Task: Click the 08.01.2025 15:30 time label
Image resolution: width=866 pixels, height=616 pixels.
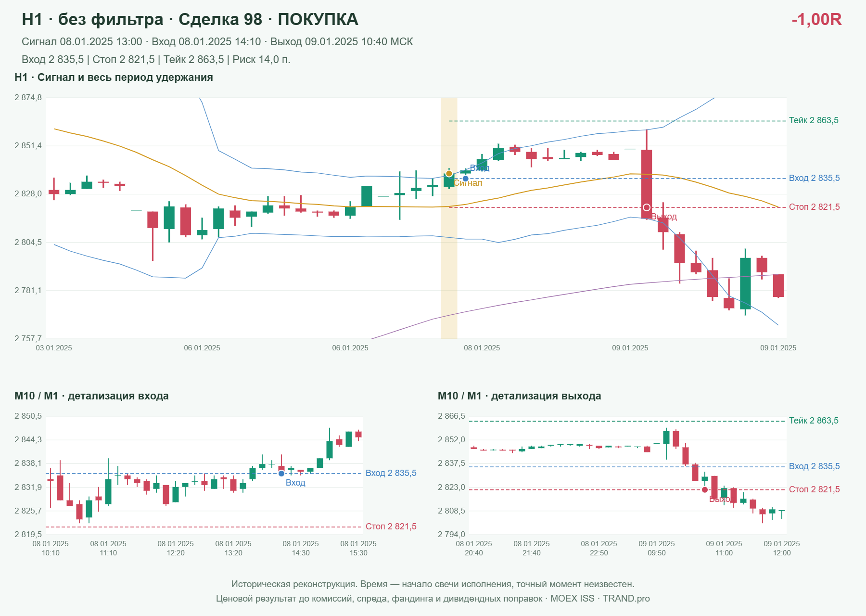Action: pos(358,548)
